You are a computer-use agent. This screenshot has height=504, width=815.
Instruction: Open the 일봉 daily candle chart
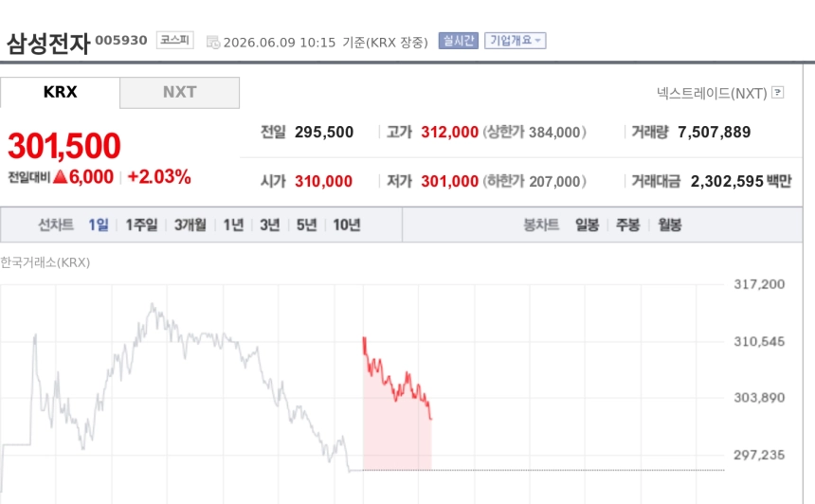click(x=587, y=225)
